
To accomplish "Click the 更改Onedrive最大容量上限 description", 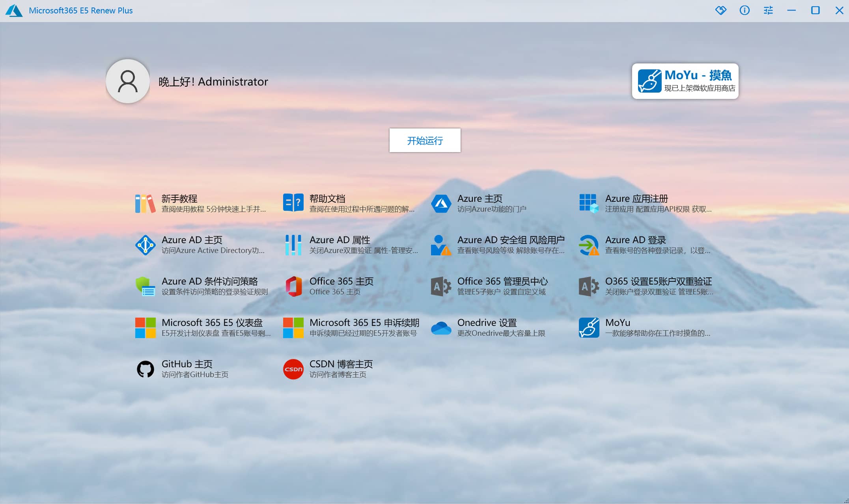I will 501,333.
